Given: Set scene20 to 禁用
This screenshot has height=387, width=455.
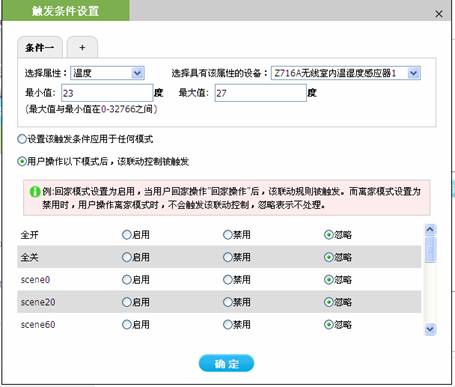Looking at the screenshot, I should [228, 302].
